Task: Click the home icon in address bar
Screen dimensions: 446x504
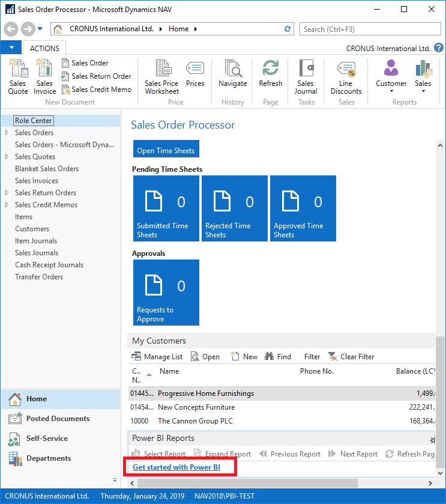Action: 58,29
